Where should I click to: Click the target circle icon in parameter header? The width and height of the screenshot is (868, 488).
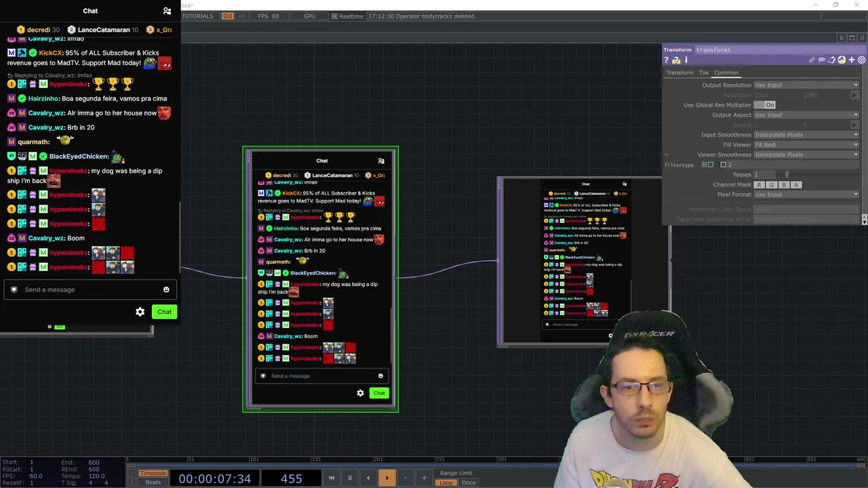pos(861,60)
